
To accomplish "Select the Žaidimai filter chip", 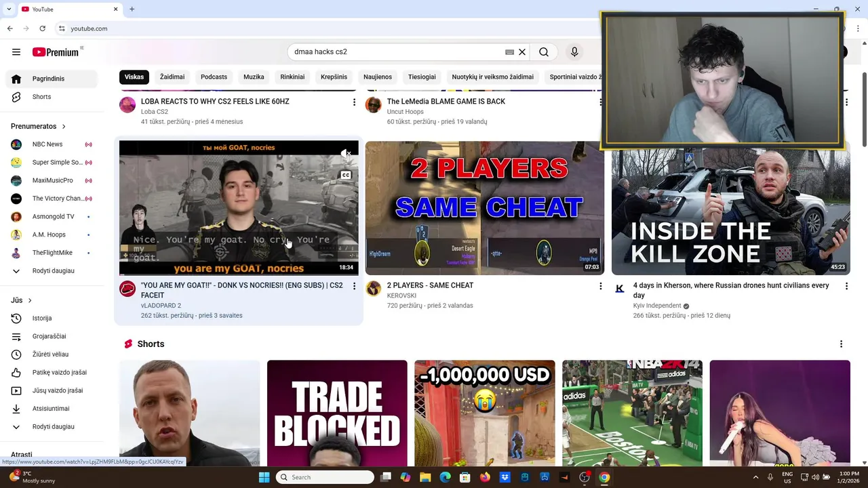I will click(172, 77).
